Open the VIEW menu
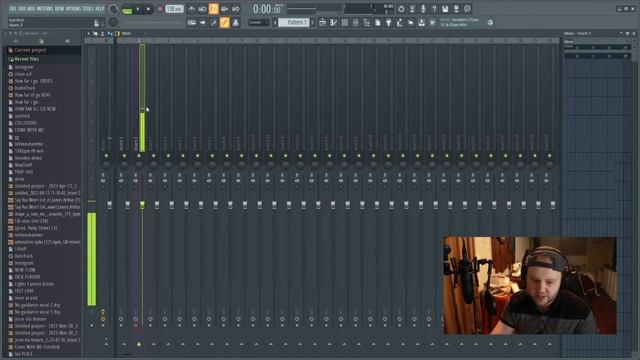640x360 pixels. coord(60,9)
